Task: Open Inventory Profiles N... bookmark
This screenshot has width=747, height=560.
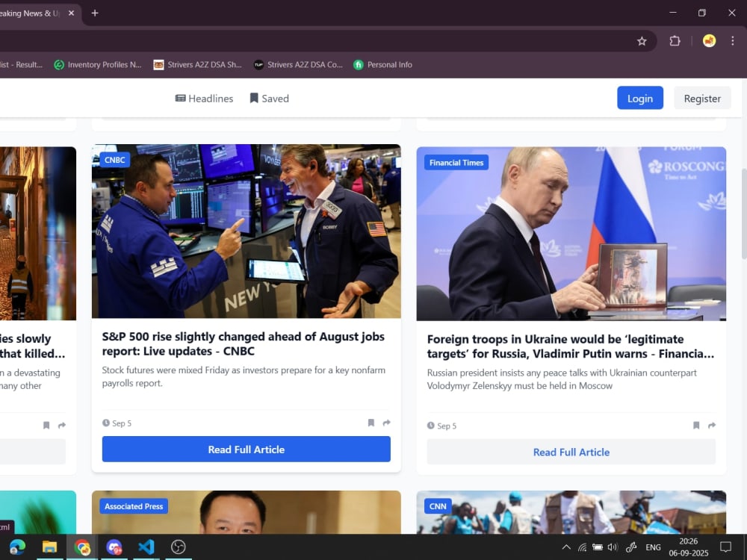Action: [98, 65]
